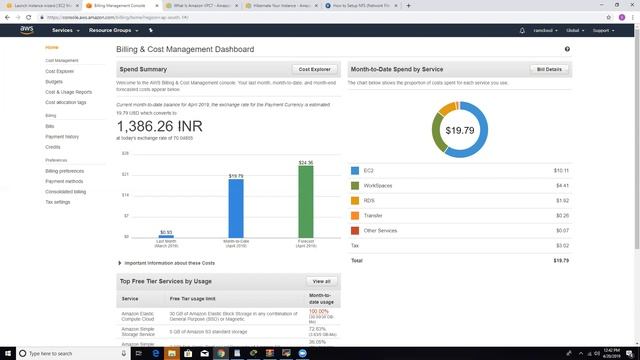Click the Cortana microphone icon
Screen dimensions: 640x360
(124, 353)
